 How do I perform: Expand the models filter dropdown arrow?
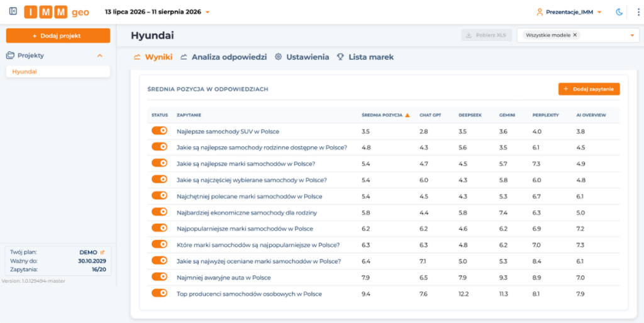click(633, 35)
